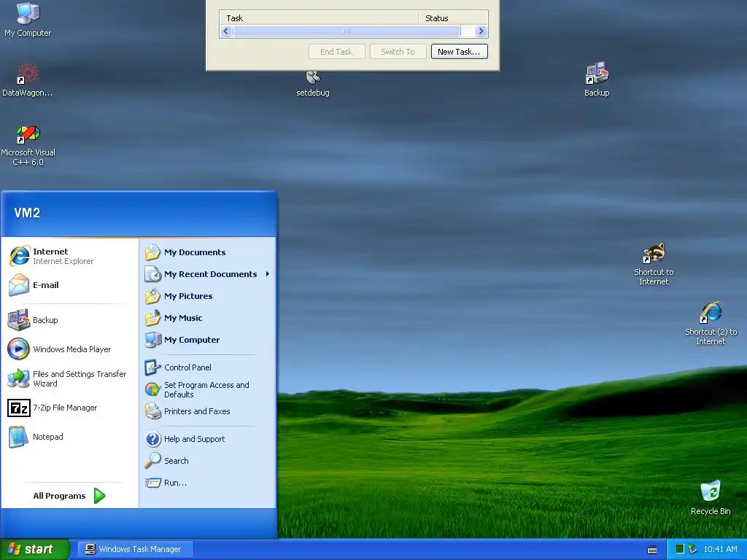Expand My Recent Documents submenu
Image resolution: width=747 pixels, height=560 pixels.
tap(207, 274)
